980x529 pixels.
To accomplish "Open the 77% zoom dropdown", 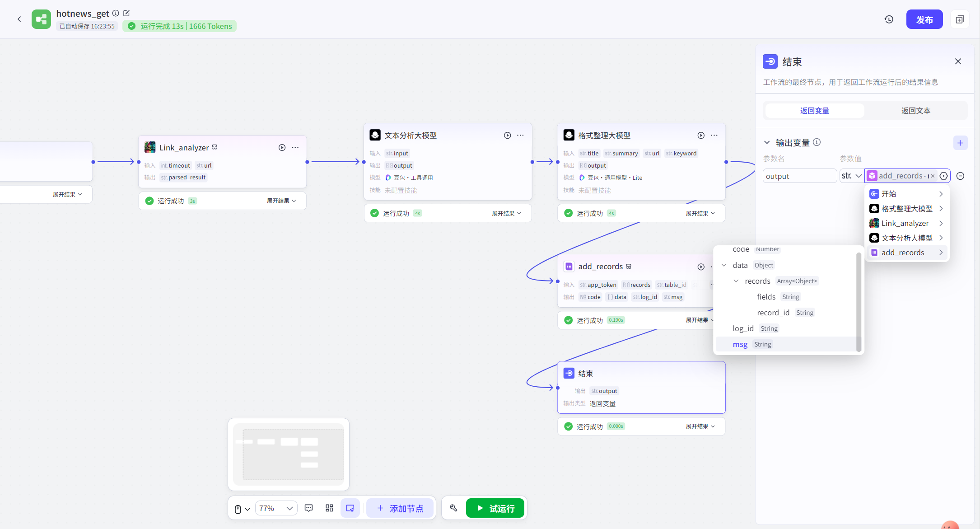I will point(276,508).
